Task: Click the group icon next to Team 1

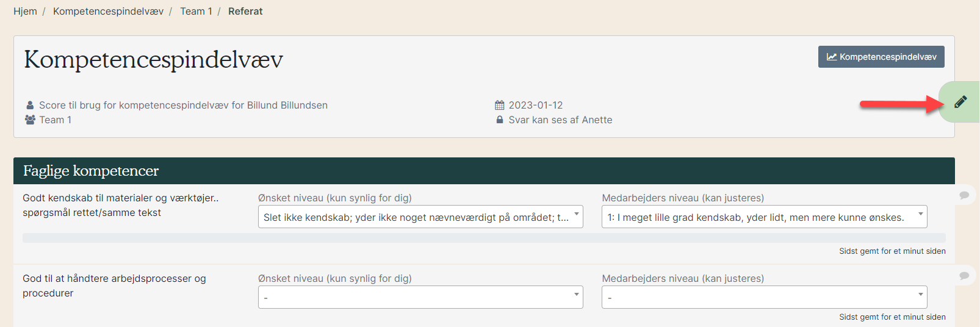Action: pyautogui.click(x=30, y=120)
